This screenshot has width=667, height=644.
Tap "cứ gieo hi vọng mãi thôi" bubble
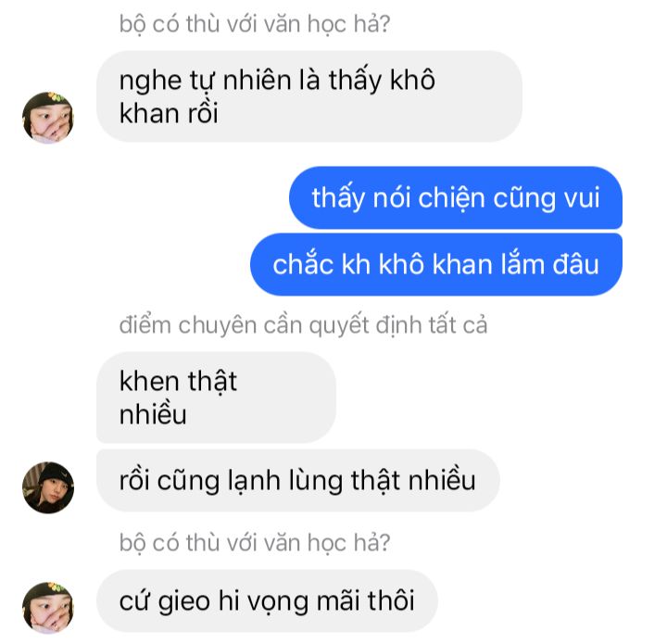tap(267, 600)
